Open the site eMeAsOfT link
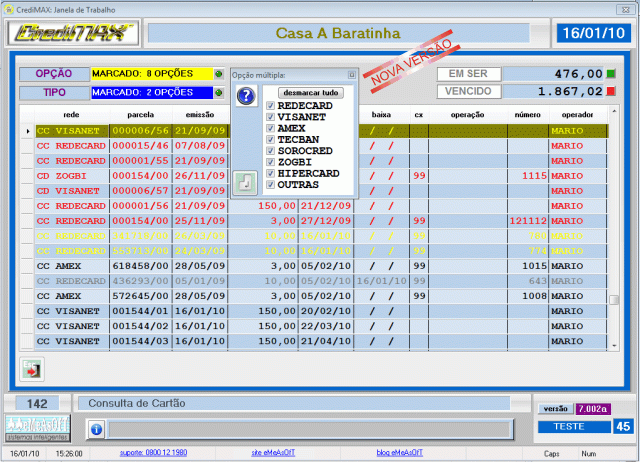This screenshot has height=462, width=640. [272, 453]
